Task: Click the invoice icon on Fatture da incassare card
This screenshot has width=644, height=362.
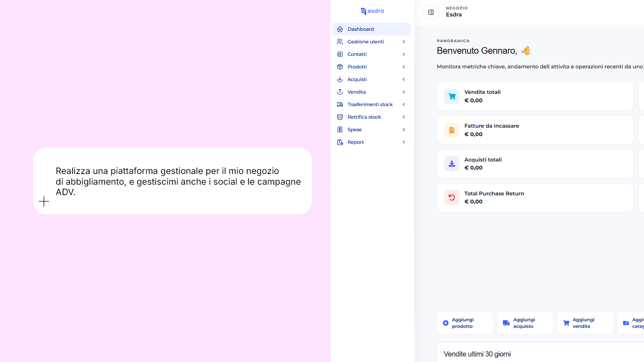Action: tap(451, 130)
